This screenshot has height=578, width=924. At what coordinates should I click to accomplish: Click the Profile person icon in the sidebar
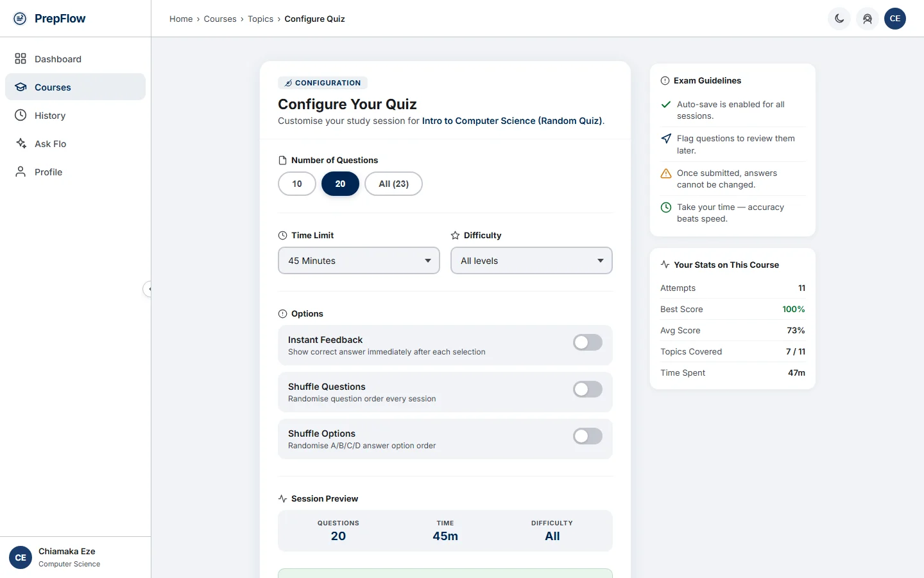(x=21, y=172)
